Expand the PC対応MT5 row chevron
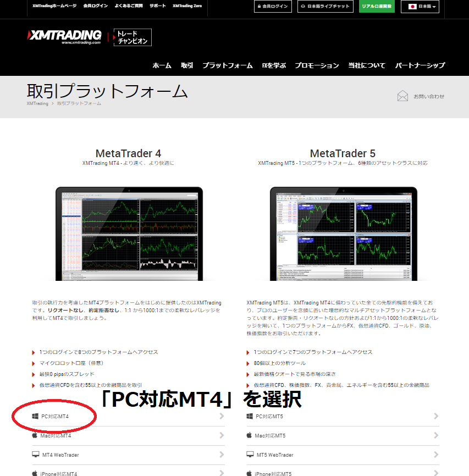 436,416
